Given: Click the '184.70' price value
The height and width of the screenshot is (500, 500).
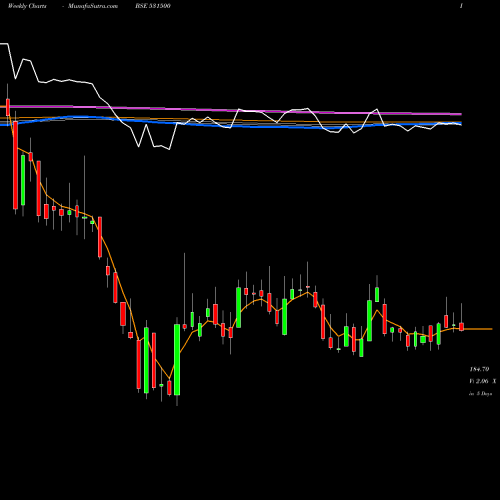Looking at the screenshot, I should click(x=479, y=369).
